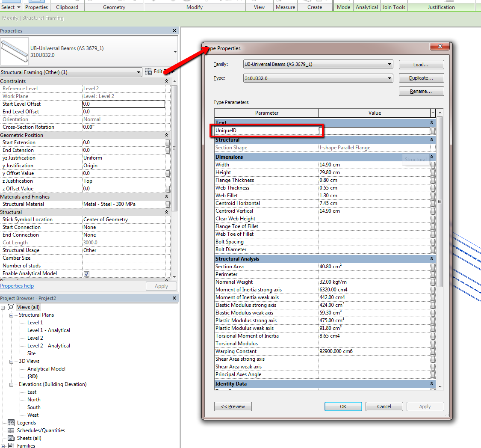Click the Start Level Offset value field
This screenshot has height=448, width=481.
tap(124, 104)
